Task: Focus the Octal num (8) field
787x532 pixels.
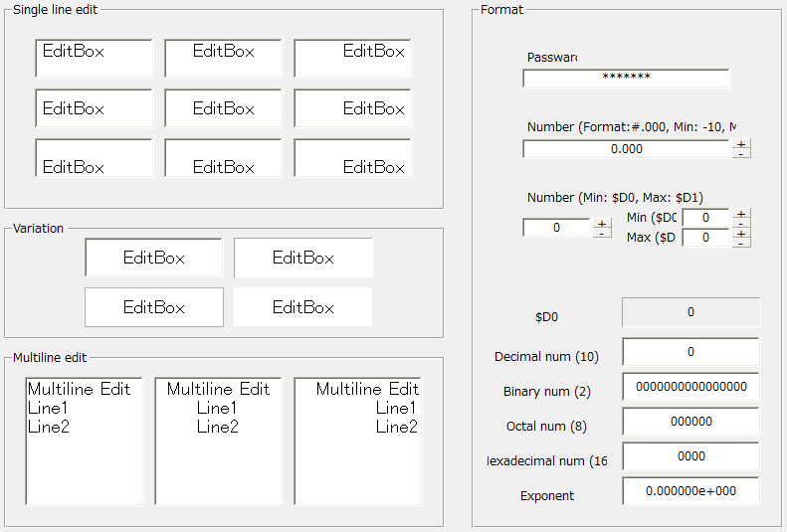Action: coord(690,422)
